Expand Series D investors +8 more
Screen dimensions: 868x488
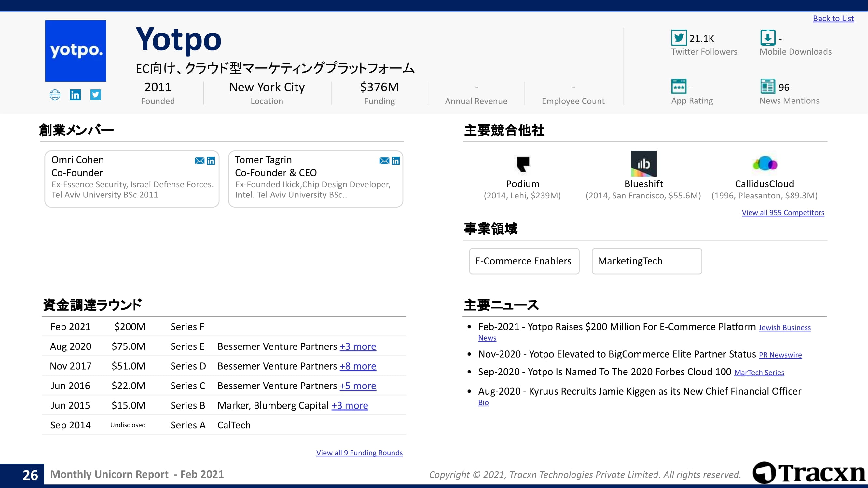click(358, 366)
